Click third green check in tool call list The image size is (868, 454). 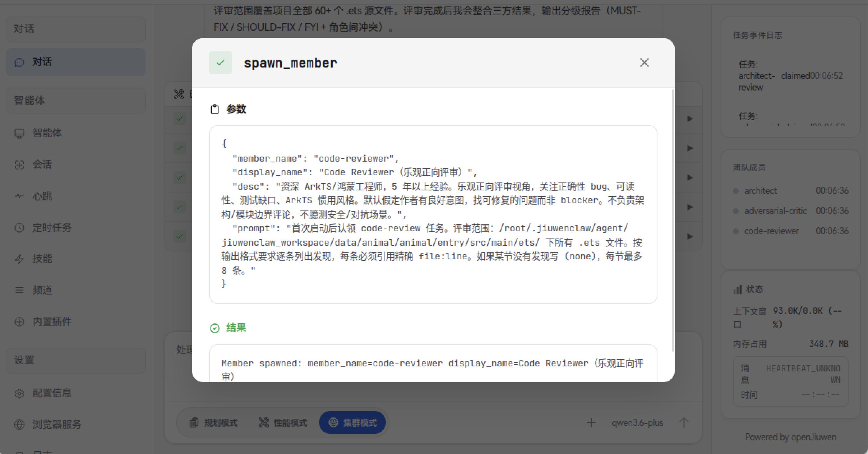click(x=180, y=177)
